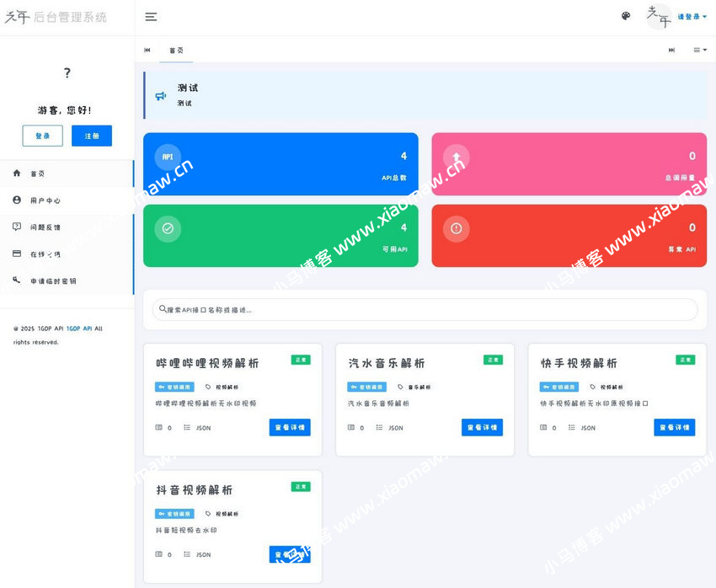The width and height of the screenshot is (716, 588).
Task: Click the status badge on 汽水音乐 card
Action: 493,360
